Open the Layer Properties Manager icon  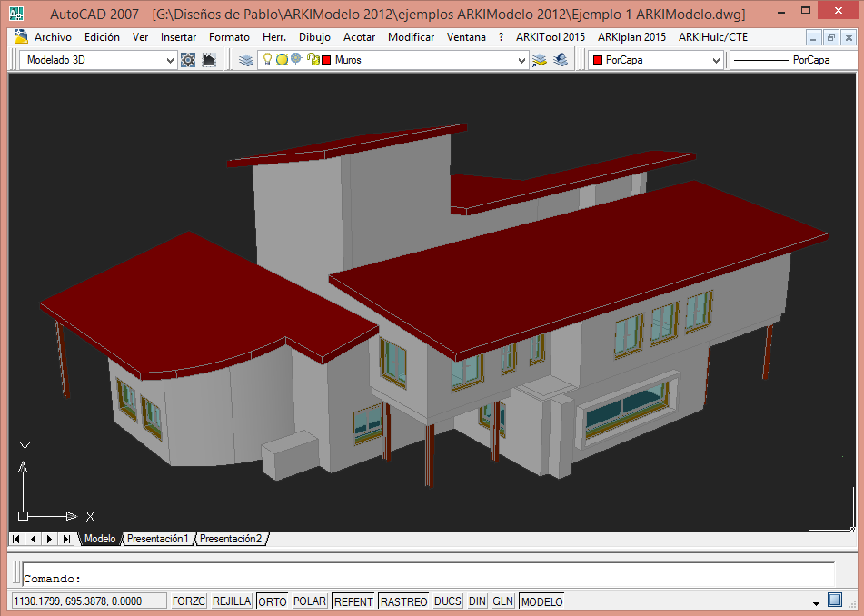pos(246,58)
